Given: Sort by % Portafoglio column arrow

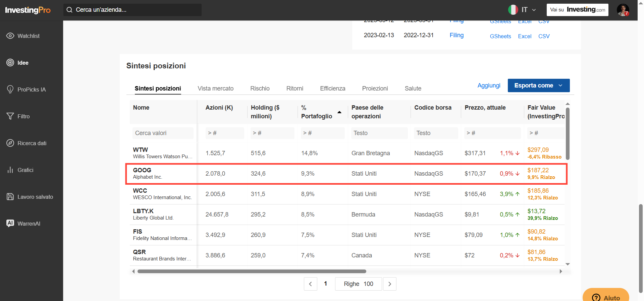Looking at the screenshot, I should pyautogui.click(x=339, y=112).
